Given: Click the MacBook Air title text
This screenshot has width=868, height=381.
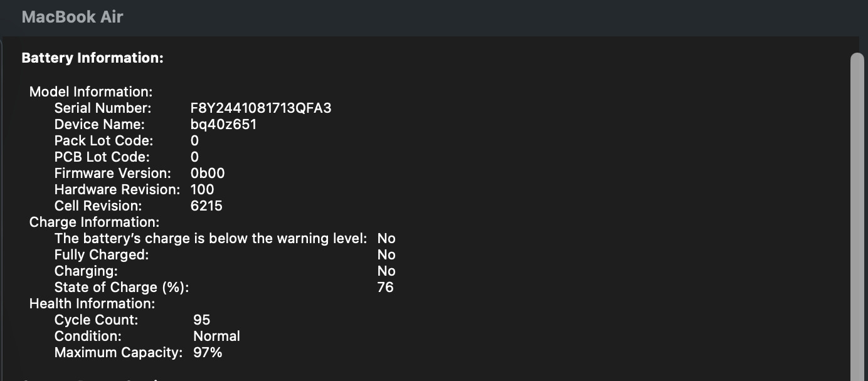Looking at the screenshot, I should (72, 17).
